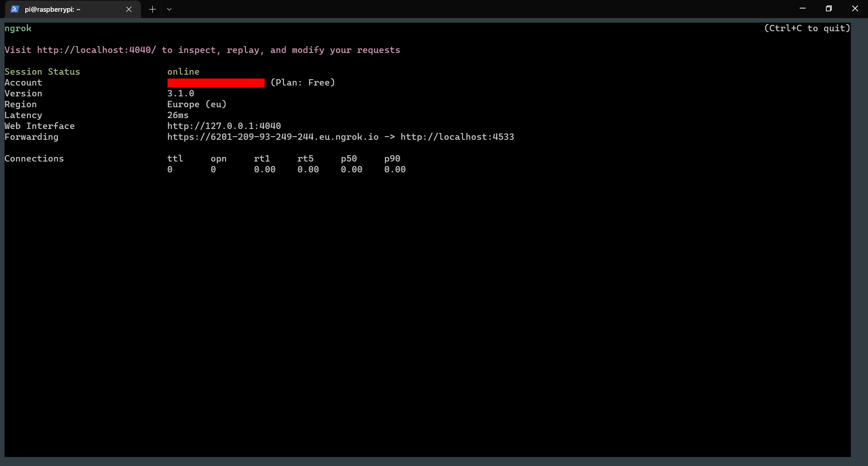
Task: Click the ngrok heading text
Action: 18,28
